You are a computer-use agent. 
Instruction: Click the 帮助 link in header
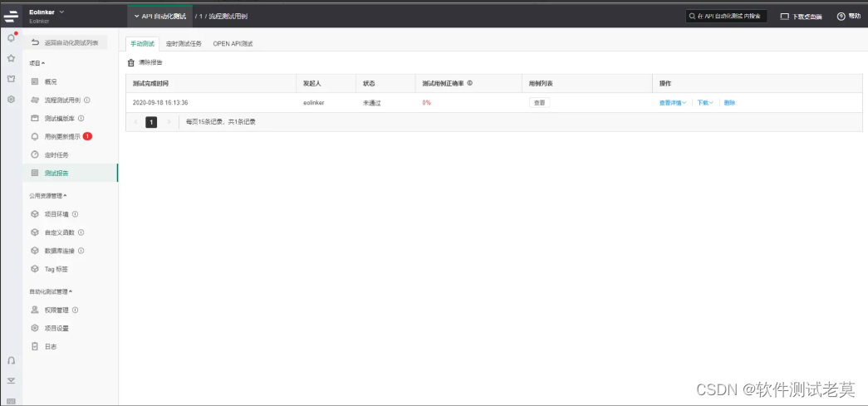click(x=849, y=17)
